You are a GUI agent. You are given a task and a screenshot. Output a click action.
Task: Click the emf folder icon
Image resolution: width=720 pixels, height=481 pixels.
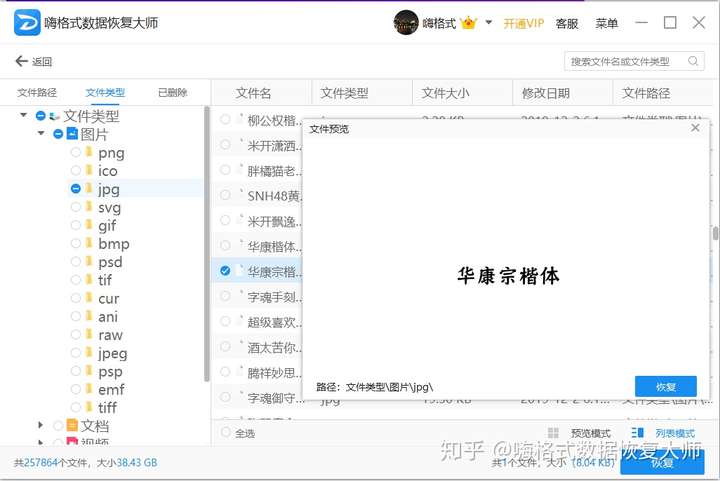(x=89, y=388)
